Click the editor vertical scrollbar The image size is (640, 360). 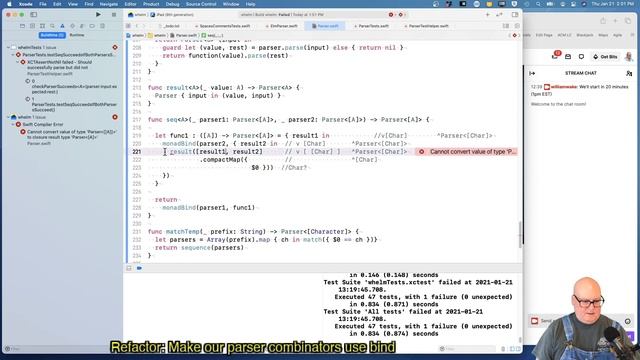[520, 234]
